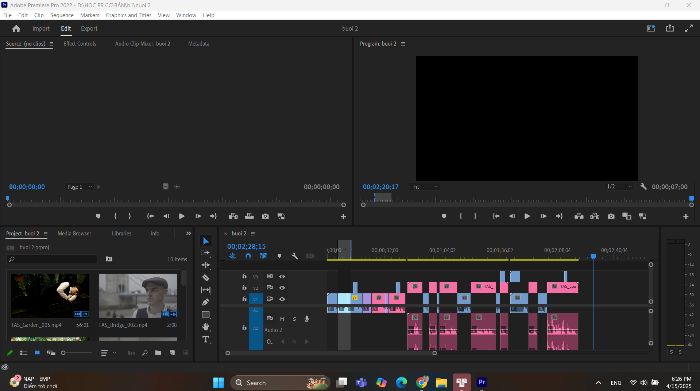This screenshot has width=700, height=391.
Task: Show hidden Project panel tabs chevron
Action: point(188,233)
